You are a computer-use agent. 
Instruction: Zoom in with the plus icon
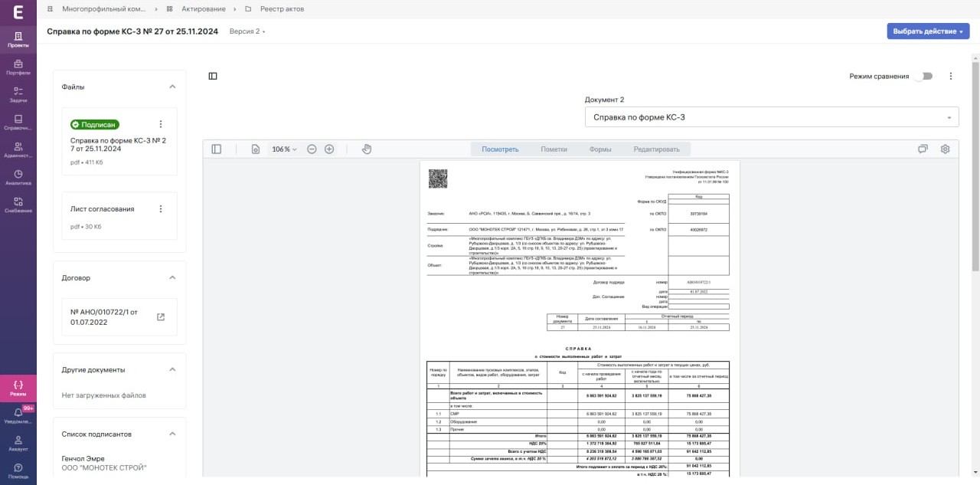click(x=329, y=149)
